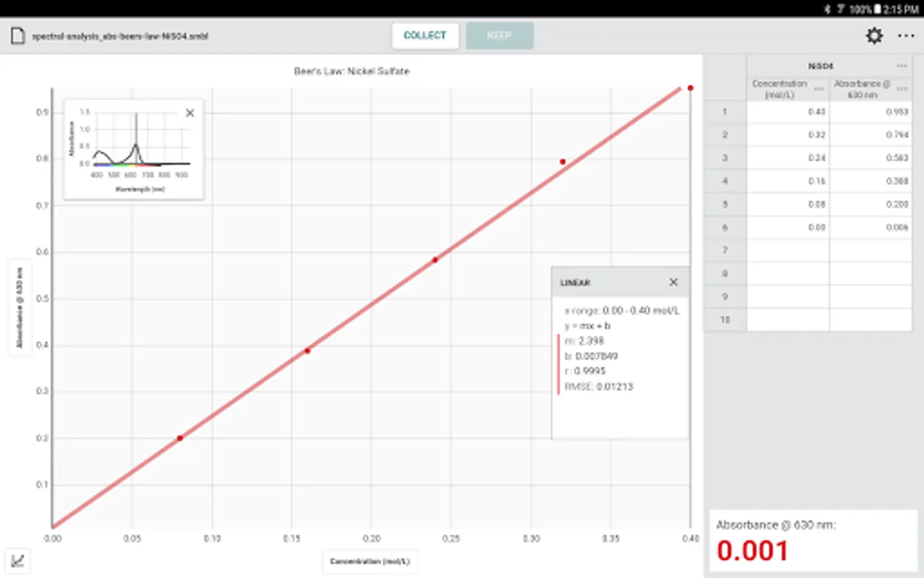Click RMSE: 0.01213 value
Viewport: 924px width, 578px height.
point(599,387)
